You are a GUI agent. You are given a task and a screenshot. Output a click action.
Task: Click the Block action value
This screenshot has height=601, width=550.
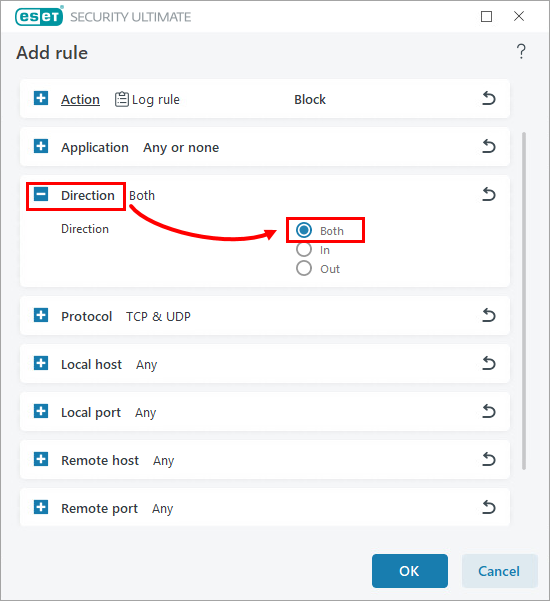[x=310, y=99]
